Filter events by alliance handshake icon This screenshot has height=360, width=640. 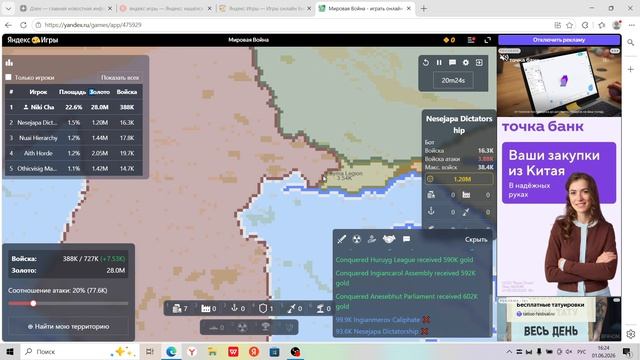[x=389, y=239]
